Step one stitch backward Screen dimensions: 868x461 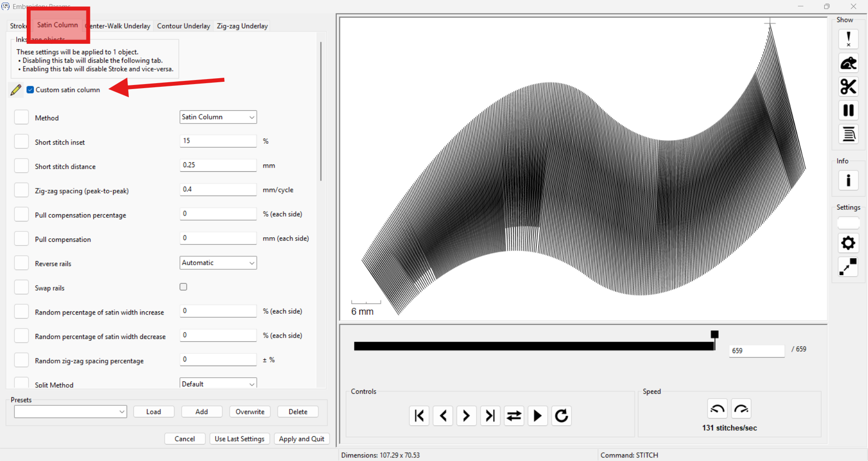pos(443,416)
